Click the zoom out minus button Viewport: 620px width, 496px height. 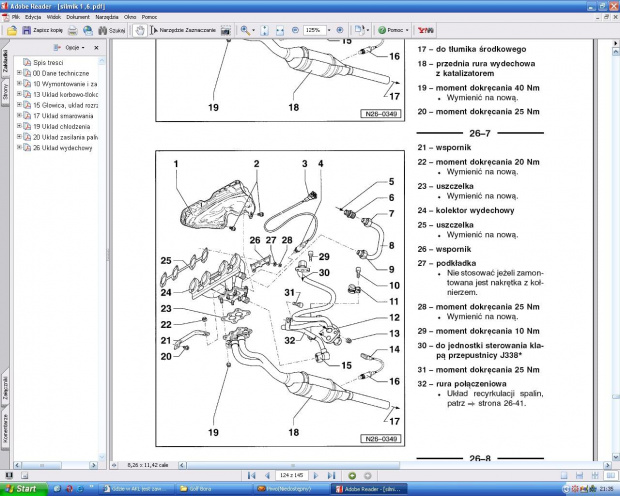tap(295, 30)
